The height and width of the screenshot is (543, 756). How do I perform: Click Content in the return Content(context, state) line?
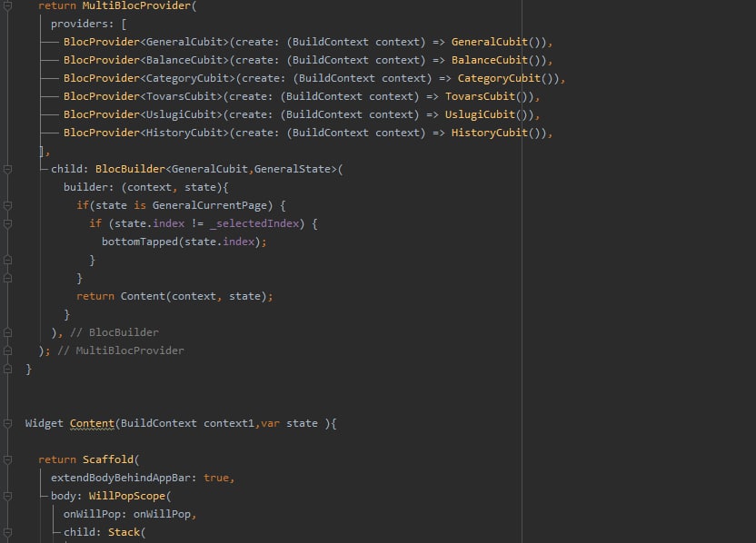coord(143,296)
